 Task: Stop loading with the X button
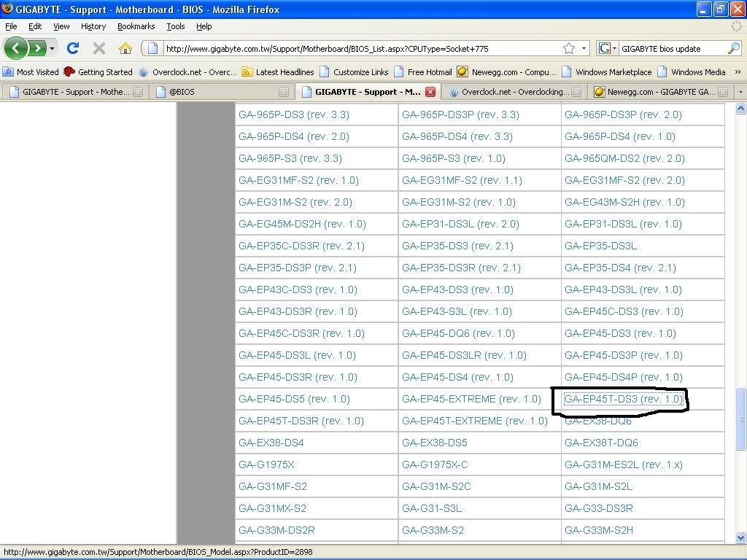[99, 48]
